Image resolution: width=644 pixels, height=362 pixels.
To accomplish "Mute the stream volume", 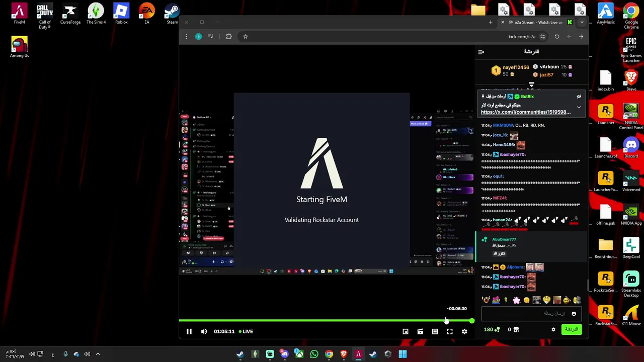I will (x=204, y=331).
